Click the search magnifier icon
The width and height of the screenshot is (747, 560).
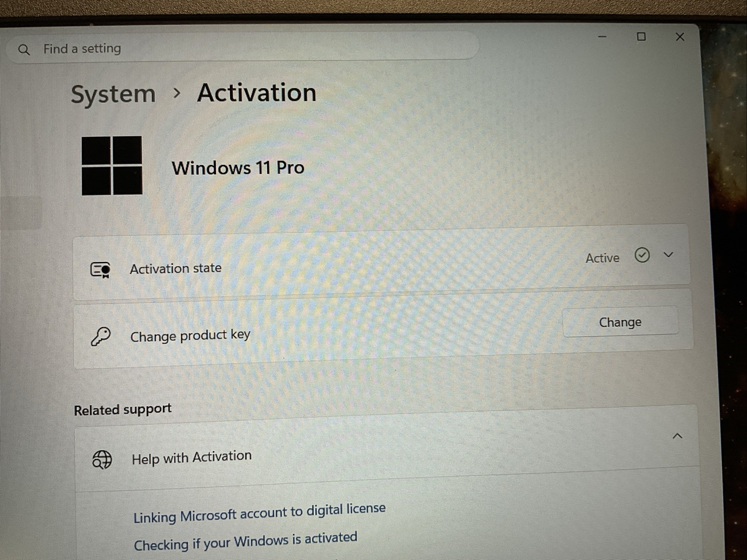click(24, 50)
